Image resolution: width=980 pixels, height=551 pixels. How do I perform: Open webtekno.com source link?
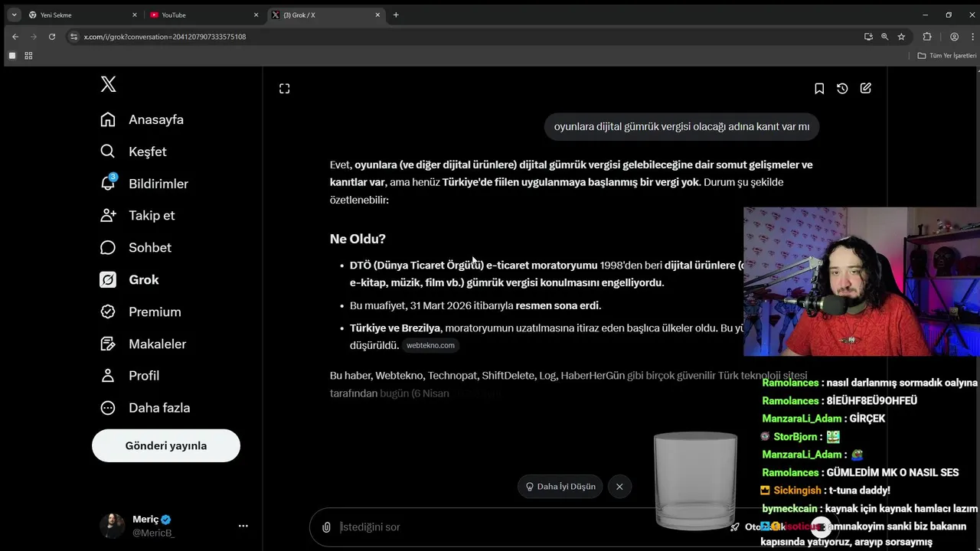(430, 345)
